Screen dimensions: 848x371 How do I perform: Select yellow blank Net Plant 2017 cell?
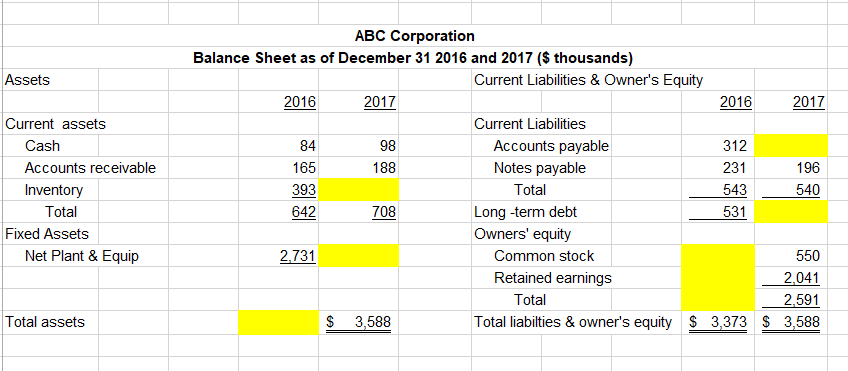pos(358,256)
